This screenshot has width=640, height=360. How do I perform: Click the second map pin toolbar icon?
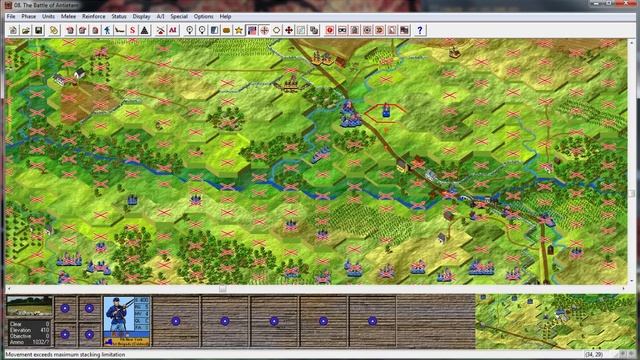point(202,30)
